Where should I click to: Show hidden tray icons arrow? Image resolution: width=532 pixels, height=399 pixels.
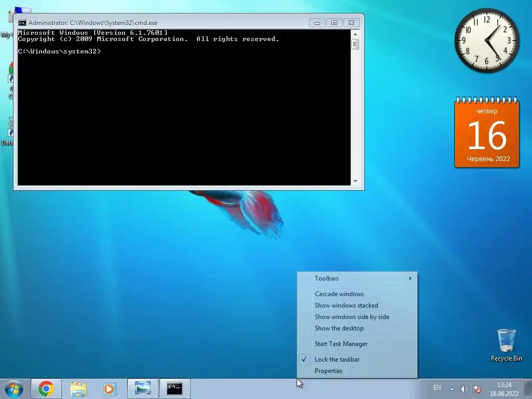(451, 389)
